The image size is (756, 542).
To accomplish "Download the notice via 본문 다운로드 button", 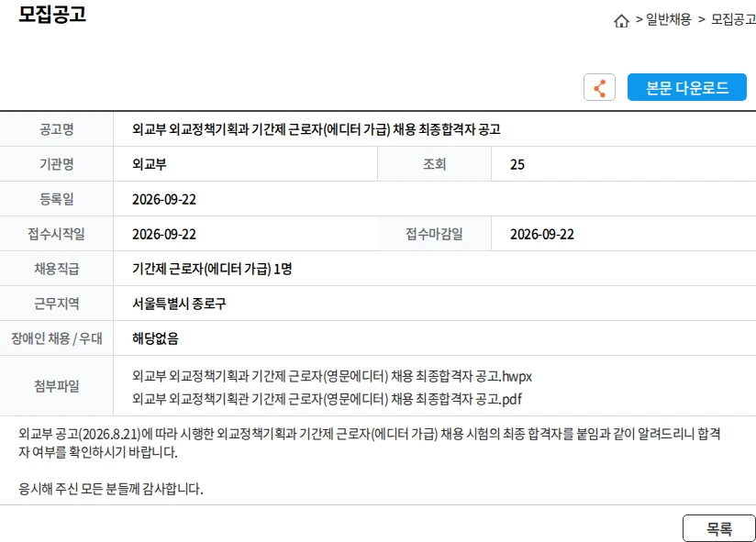I will [x=686, y=87].
